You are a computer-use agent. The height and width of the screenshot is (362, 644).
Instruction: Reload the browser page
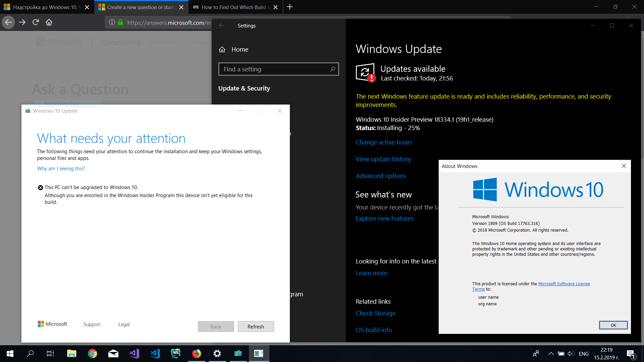36,22
